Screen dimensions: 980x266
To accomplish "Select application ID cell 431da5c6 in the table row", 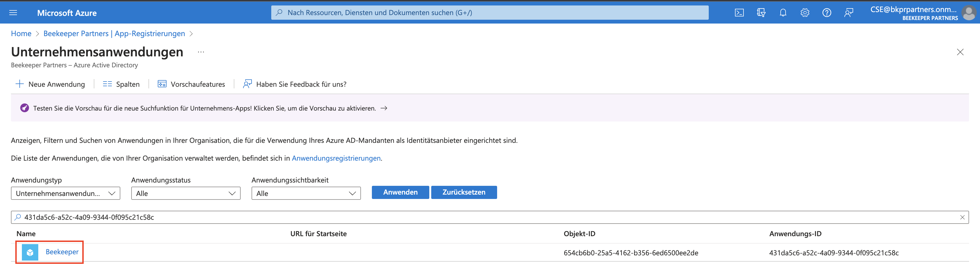I will click(834, 253).
